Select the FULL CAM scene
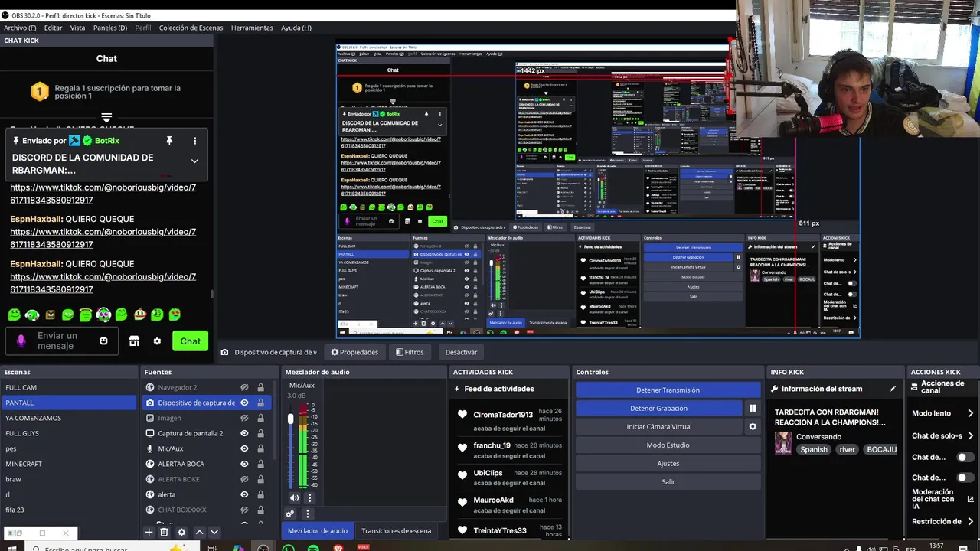The height and width of the screenshot is (551, 980). (x=68, y=387)
